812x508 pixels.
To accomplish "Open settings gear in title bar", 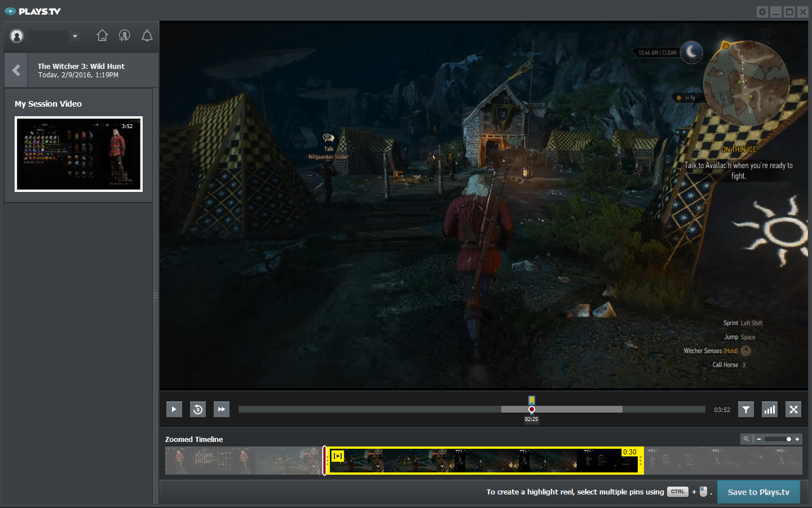I will (762, 12).
